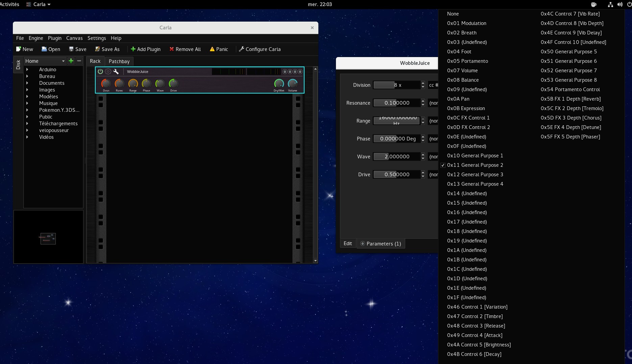This screenshot has height=364, width=632.
Task: Click the WobbleJuice wrench edit icon
Action: pyautogui.click(x=116, y=72)
